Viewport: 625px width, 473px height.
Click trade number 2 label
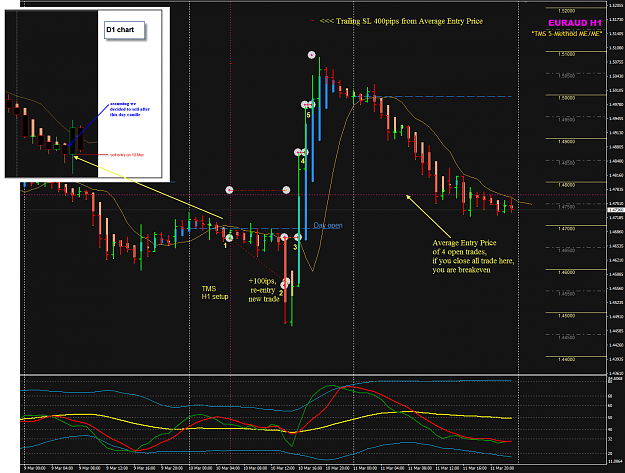click(281, 293)
